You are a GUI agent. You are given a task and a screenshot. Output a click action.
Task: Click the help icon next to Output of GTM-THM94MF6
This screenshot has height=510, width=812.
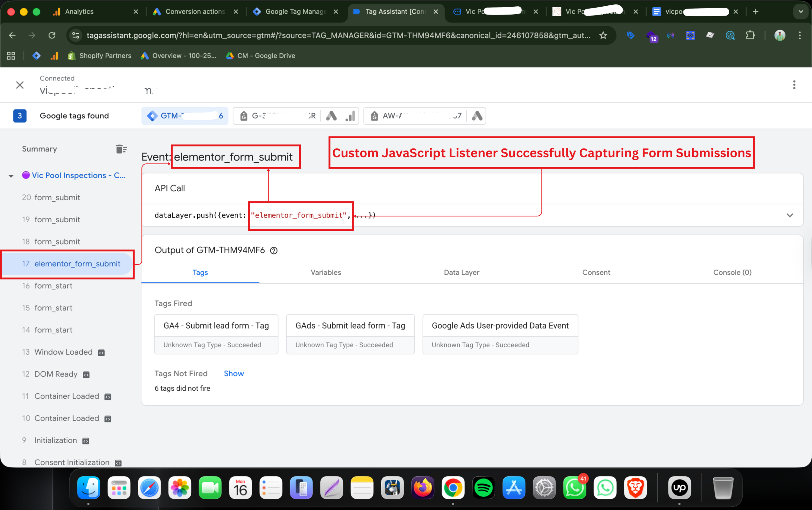click(x=274, y=251)
